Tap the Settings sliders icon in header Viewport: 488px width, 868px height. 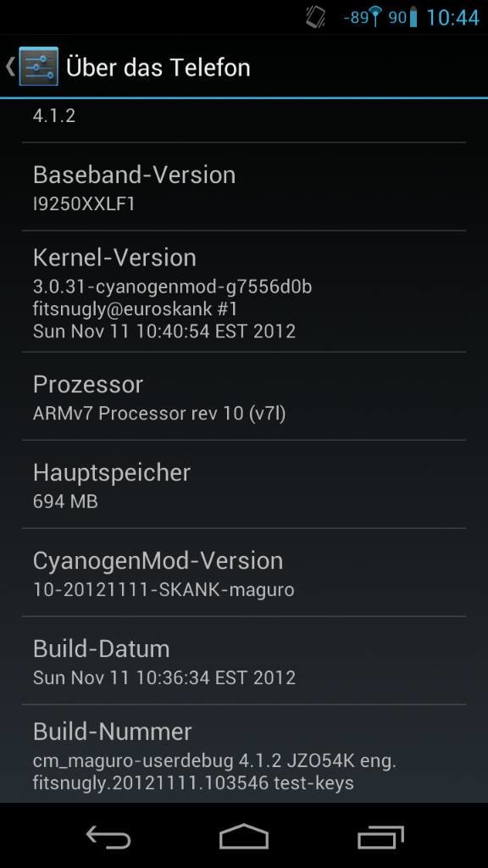coord(38,67)
